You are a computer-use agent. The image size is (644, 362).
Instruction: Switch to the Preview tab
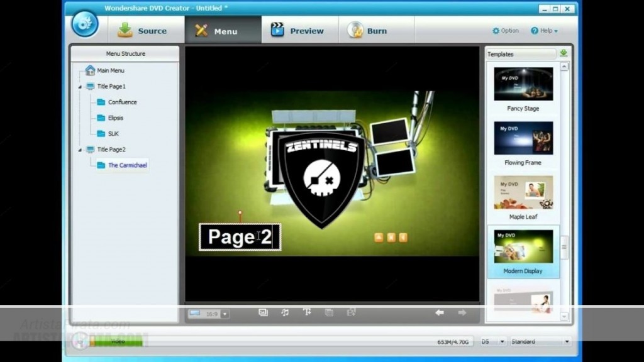tap(299, 31)
